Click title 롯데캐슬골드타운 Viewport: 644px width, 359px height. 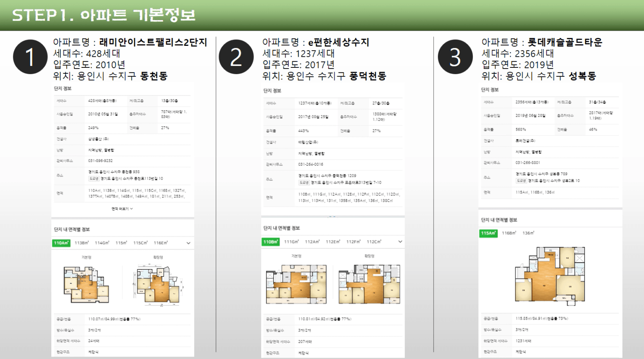click(x=565, y=42)
